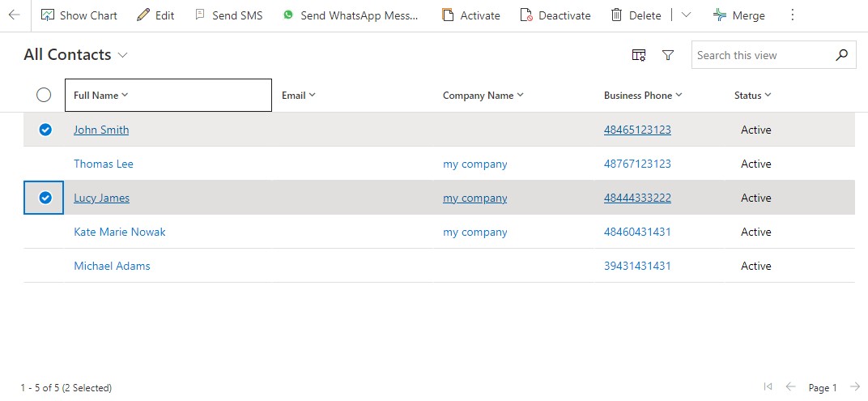868x401 pixels.
Task: Toggle the select all rows circle
Action: pyautogui.click(x=44, y=96)
